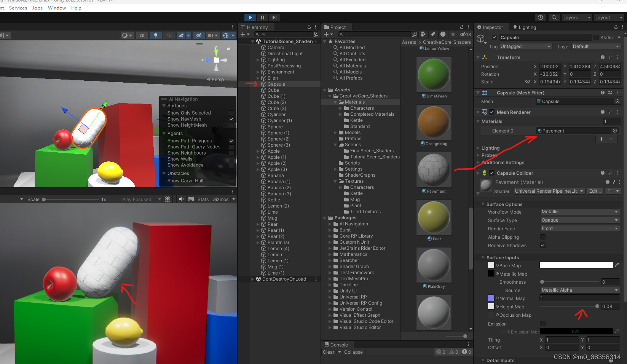Screen dimensions: 627x364
Task: Open the Mesh field object picker
Action: [617, 101]
